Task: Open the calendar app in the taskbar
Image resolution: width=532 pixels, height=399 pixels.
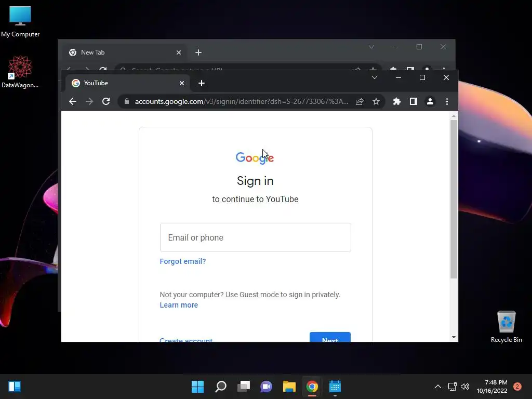Action: click(x=335, y=387)
